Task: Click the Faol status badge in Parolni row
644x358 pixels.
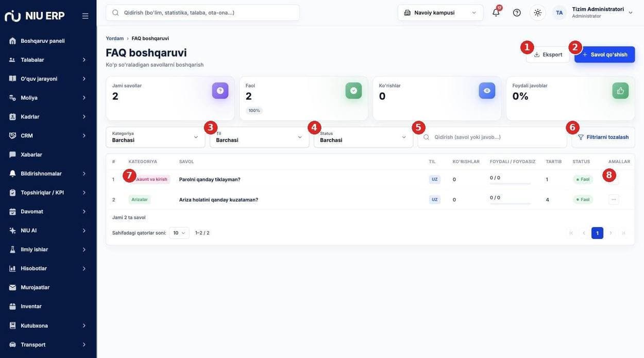Action: coord(583,179)
